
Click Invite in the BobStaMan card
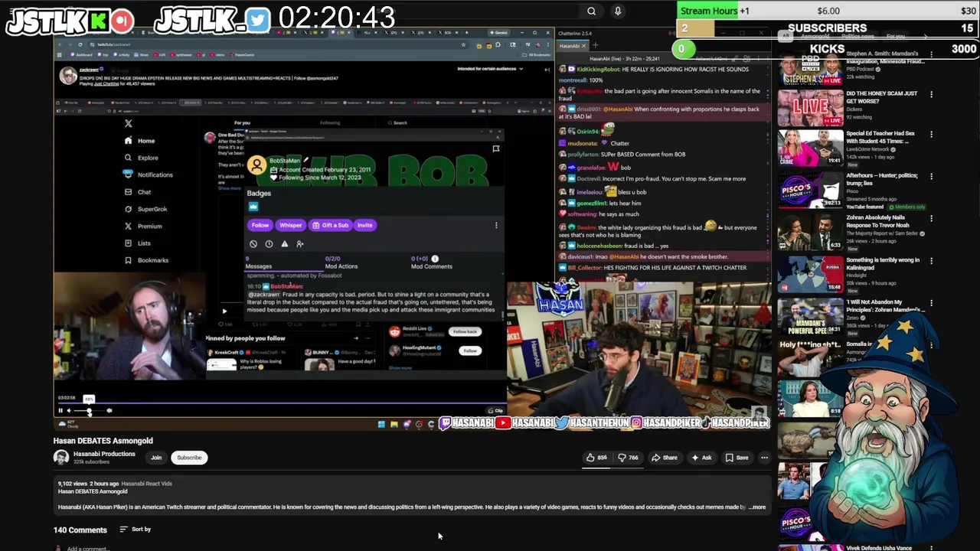pyautogui.click(x=364, y=225)
